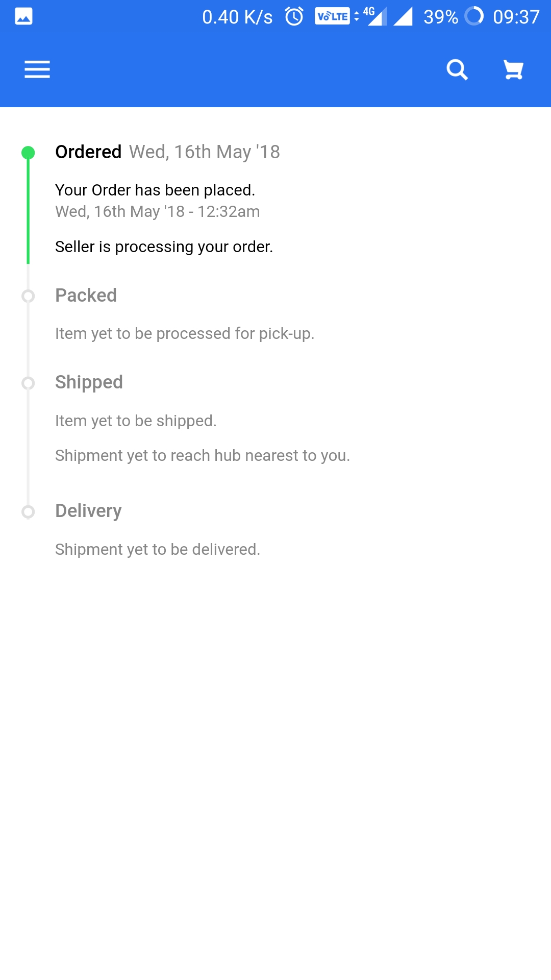Tap the alarm clock status icon
Screen dimensions: 551x980
[x=294, y=16]
